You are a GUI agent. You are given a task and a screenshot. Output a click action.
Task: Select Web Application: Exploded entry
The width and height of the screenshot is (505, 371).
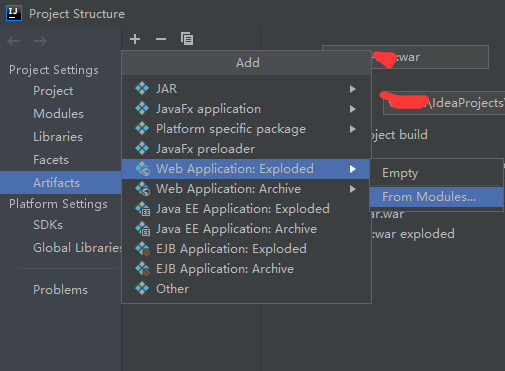[x=246, y=169]
